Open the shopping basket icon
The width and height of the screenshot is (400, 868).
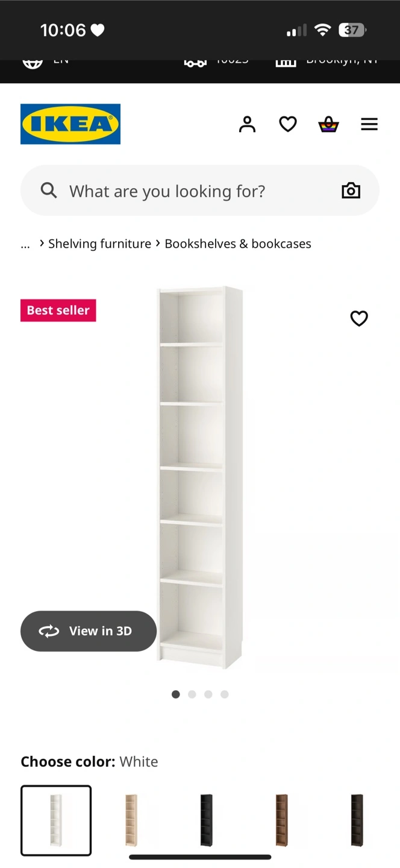tap(328, 124)
